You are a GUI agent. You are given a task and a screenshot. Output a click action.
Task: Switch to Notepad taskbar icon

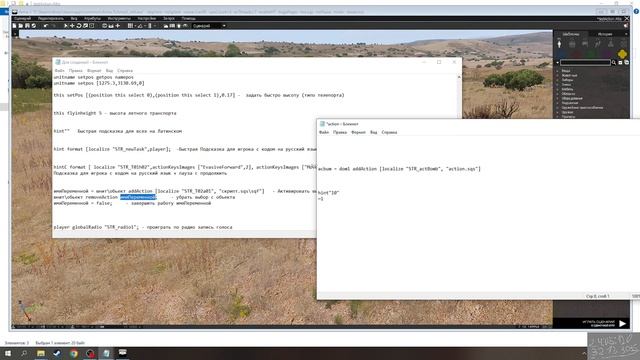pos(106,353)
